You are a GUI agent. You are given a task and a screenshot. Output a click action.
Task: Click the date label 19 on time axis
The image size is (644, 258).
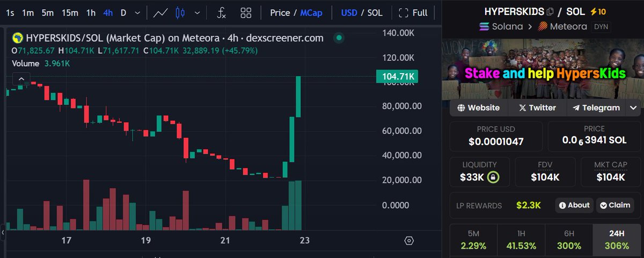146,240
